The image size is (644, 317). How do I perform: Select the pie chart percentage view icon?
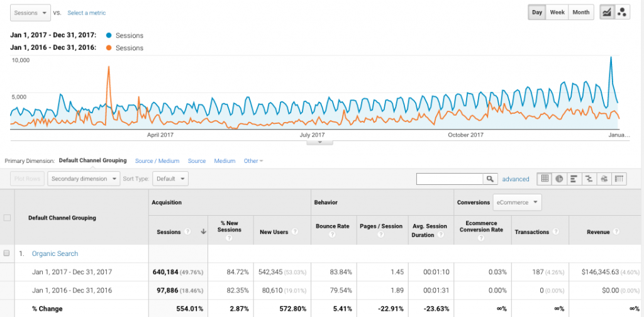point(559,179)
